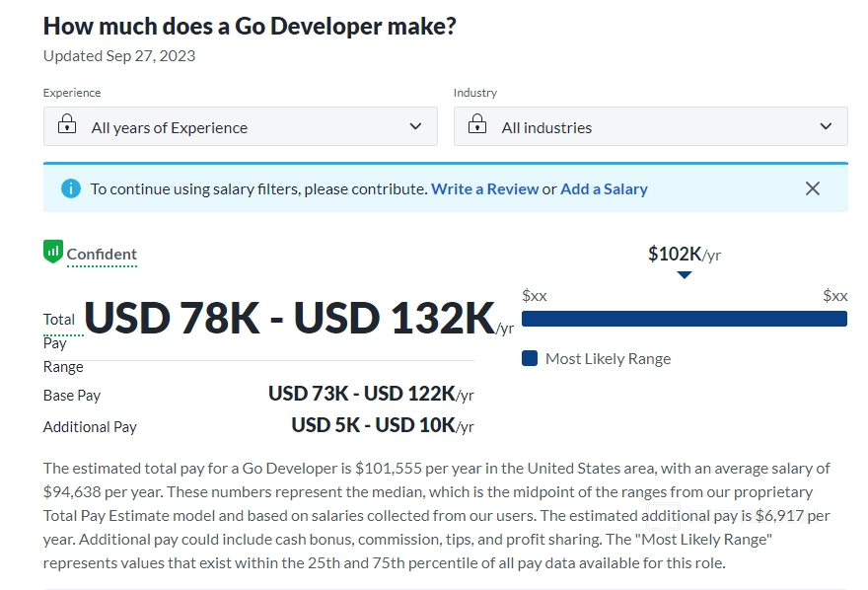The height and width of the screenshot is (590, 868).
Task: Click the Total Pay Range label
Action: (61, 341)
